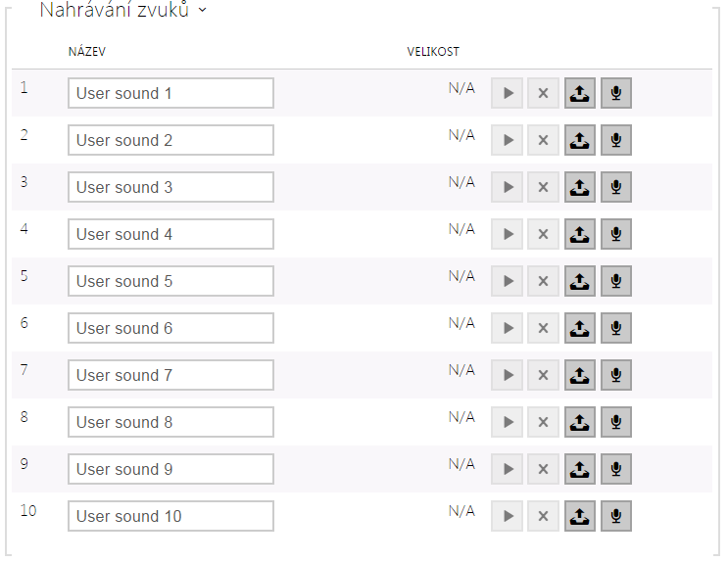The width and height of the screenshot is (728, 562).
Task: Upload a file for User sound 9
Action: 580,469
